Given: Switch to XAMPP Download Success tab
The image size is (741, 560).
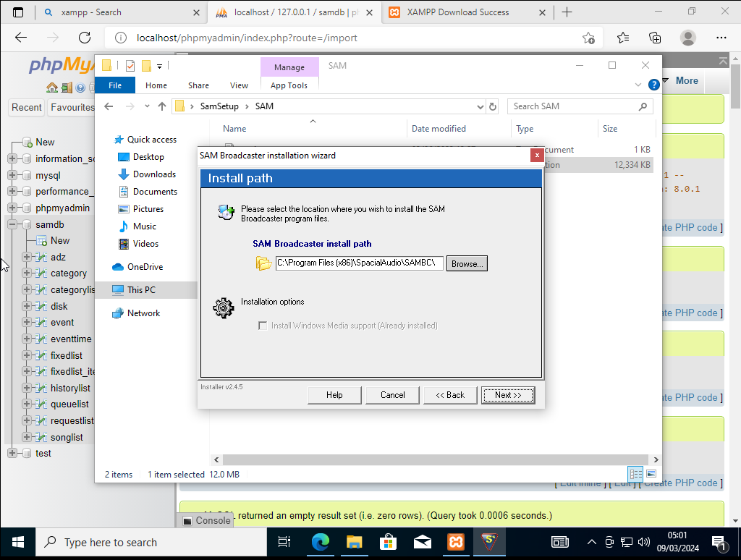Looking at the screenshot, I should tap(458, 12).
